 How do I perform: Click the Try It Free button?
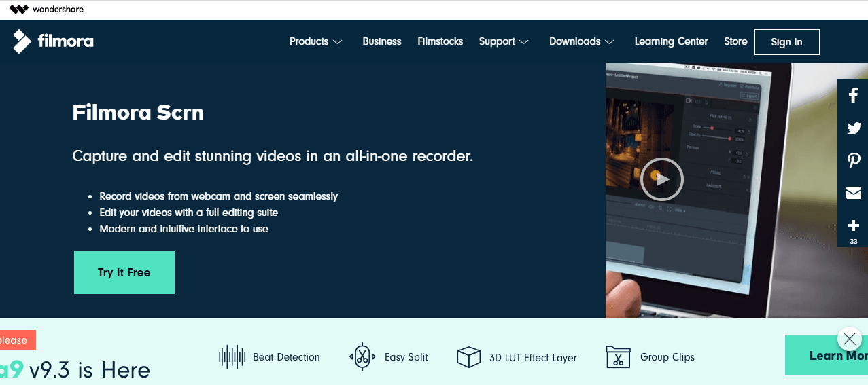pyautogui.click(x=124, y=272)
